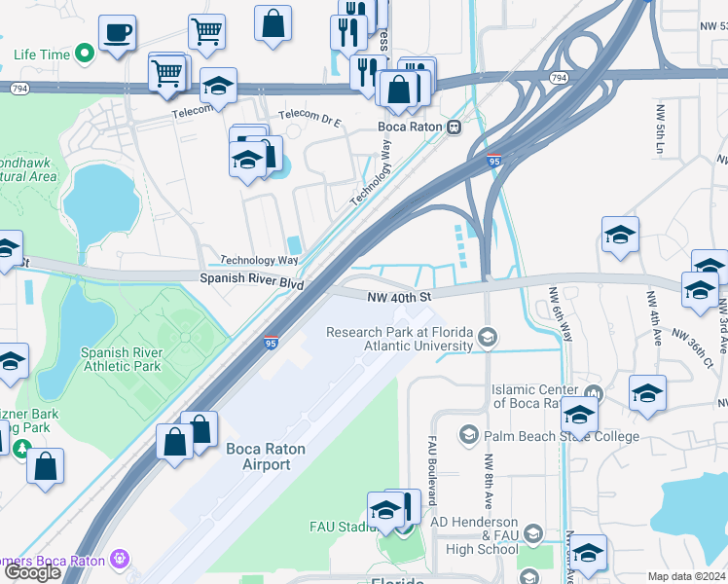Viewport: 728px width, 584px height.
Task: Click the Boca Raton Airport label
Action: (266, 456)
